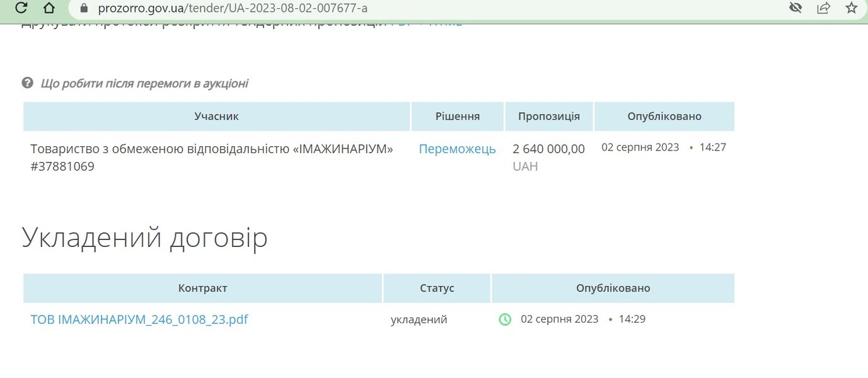Click the 'Учасник' column header
This screenshot has height=378, width=868.
(216, 117)
